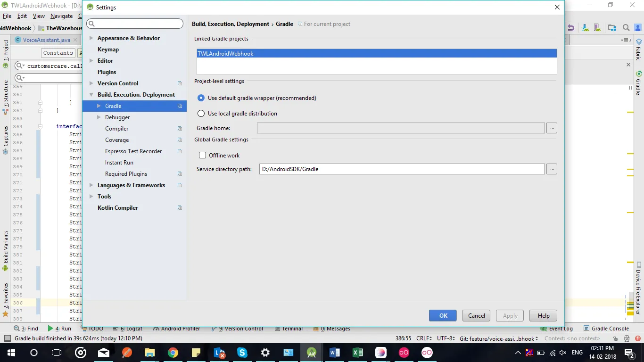The image size is (644, 362).
Task: Open the Gradle side tool window
Action: coord(639,83)
